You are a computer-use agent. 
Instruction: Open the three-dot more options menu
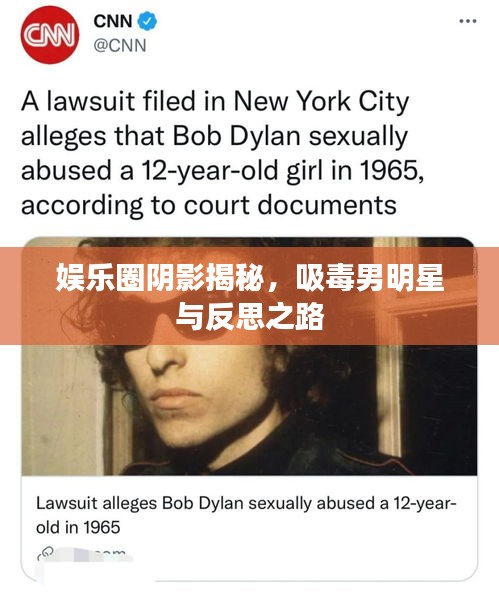pos(468,21)
